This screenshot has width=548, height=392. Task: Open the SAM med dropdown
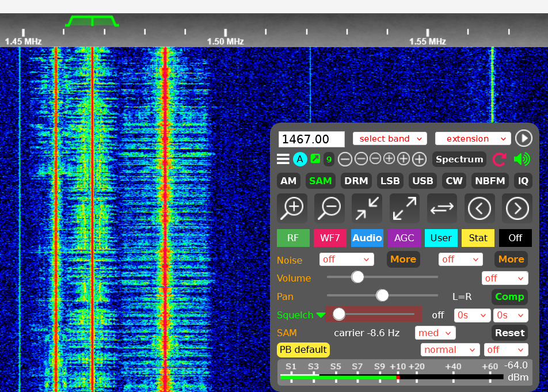(435, 333)
